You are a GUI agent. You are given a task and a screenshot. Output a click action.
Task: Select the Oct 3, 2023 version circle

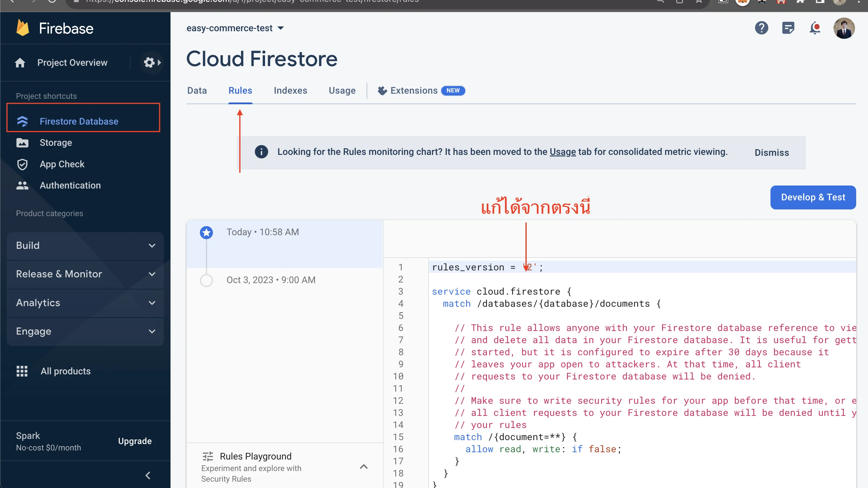[206, 280]
